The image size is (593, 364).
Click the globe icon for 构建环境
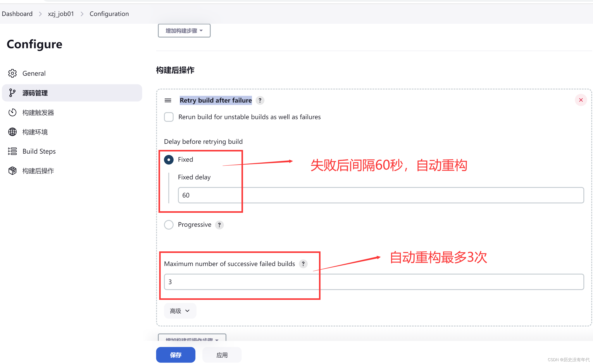pyautogui.click(x=12, y=132)
